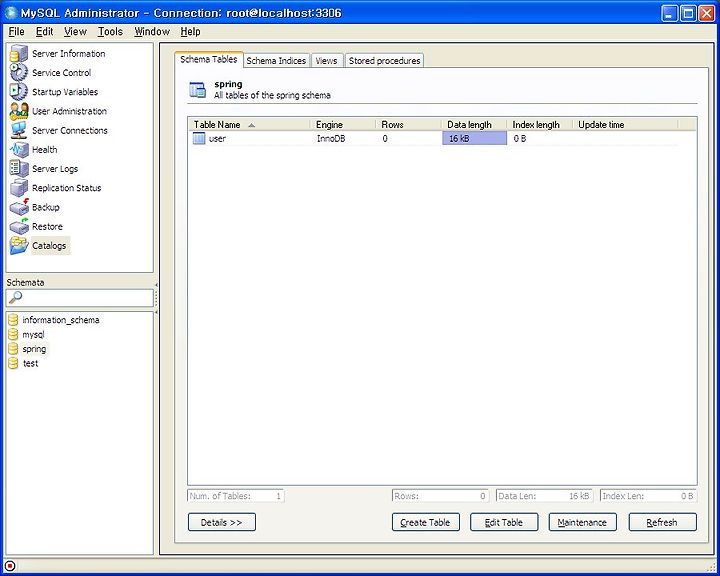The width and height of the screenshot is (720, 576).
Task: Click into the Schemata search field
Action: (x=80, y=298)
